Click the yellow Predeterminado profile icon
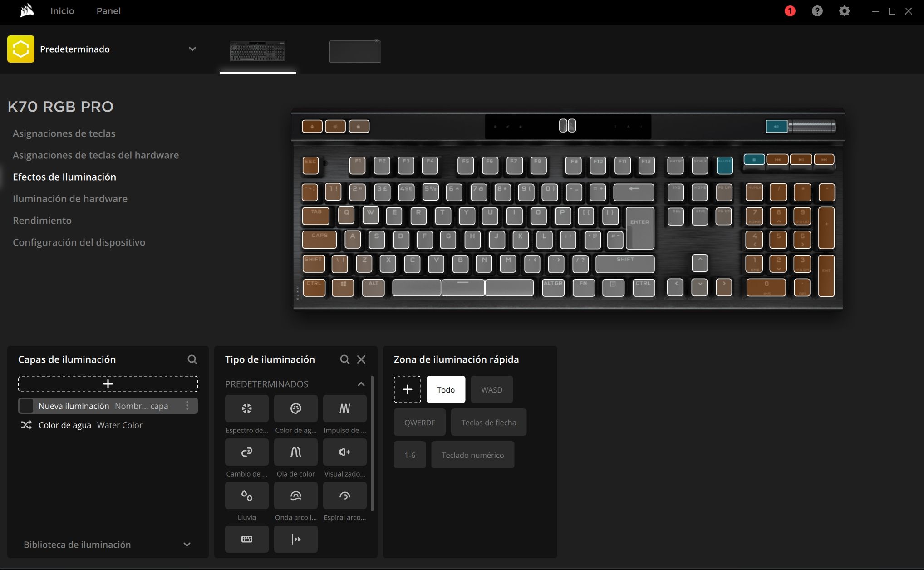Image resolution: width=924 pixels, height=570 pixels. pyautogui.click(x=21, y=49)
